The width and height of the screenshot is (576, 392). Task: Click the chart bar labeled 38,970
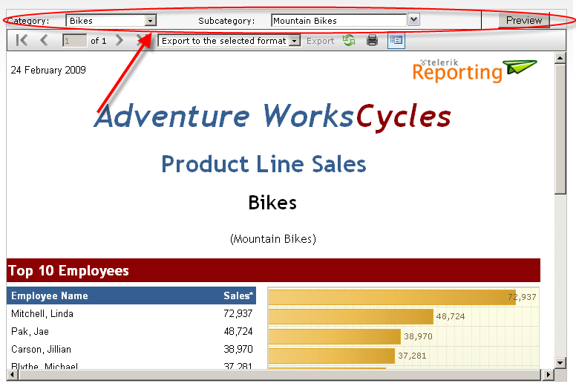click(x=334, y=336)
